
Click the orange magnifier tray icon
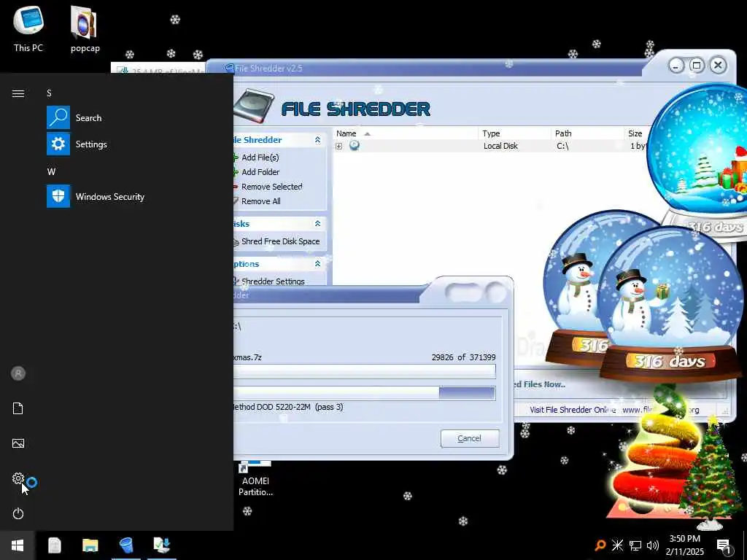click(x=600, y=545)
